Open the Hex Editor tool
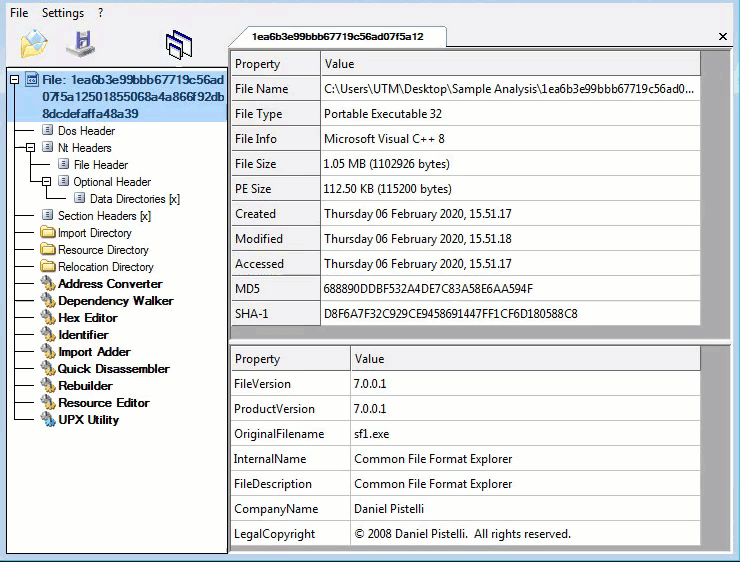This screenshot has height=562, width=740. [87, 318]
